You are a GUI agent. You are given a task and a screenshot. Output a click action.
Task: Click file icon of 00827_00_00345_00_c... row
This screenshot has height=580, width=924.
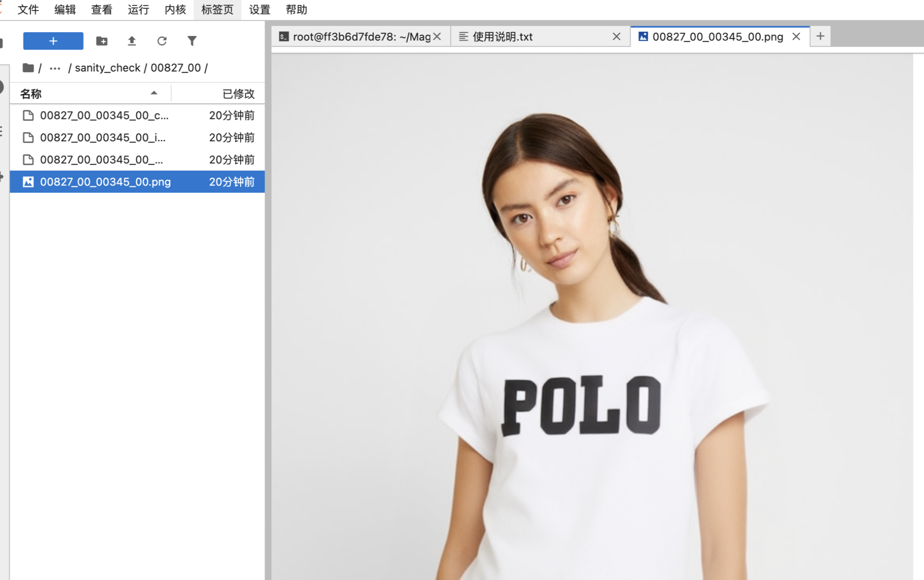(28, 115)
